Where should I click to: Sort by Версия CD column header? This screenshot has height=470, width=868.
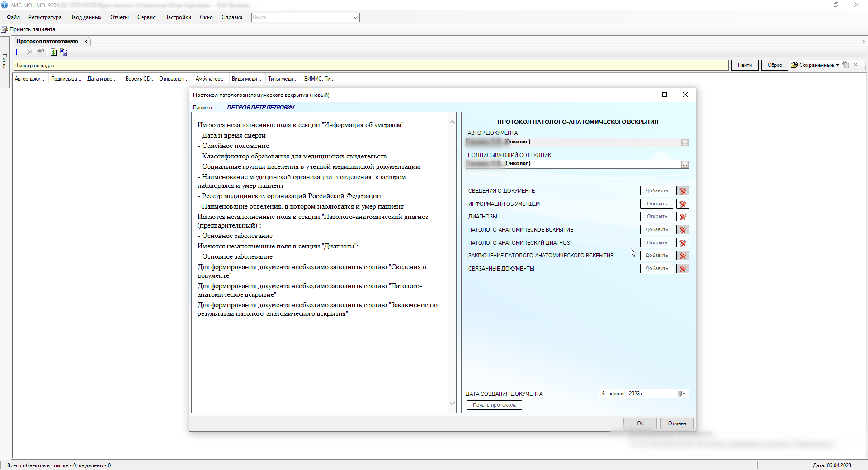140,79
